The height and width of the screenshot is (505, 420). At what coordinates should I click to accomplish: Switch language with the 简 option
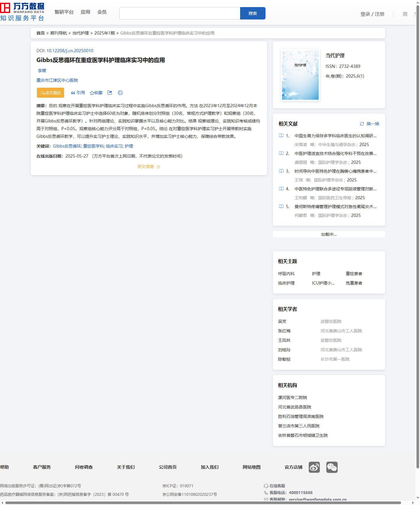pyautogui.click(x=405, y=14)
